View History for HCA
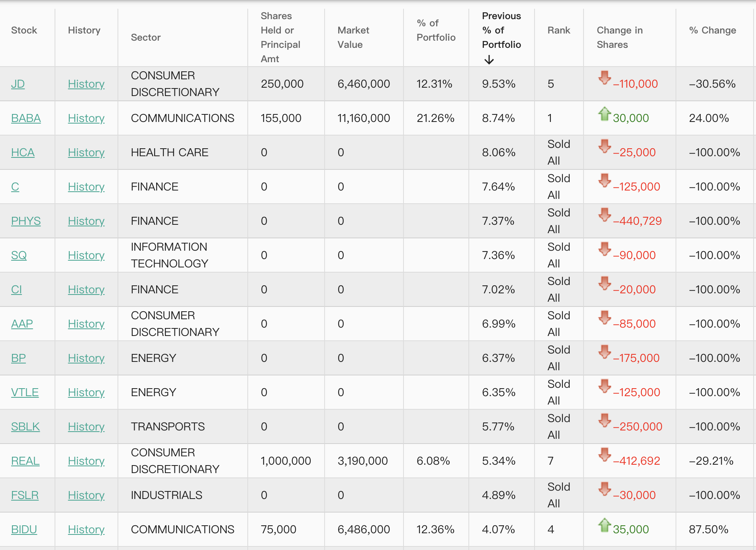The image size is (756, 550). (x=86, y=152)
